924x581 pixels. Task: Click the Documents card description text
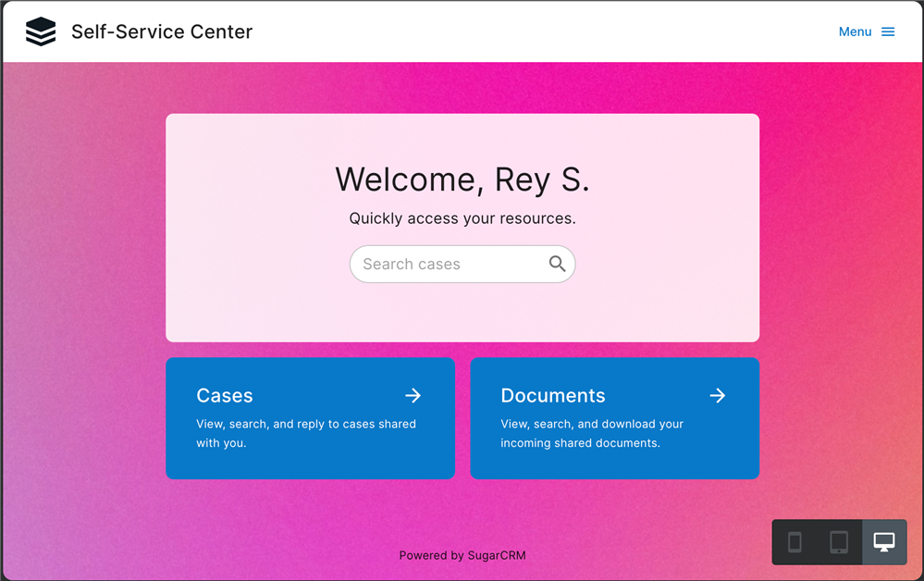click(x=592, y=433)
